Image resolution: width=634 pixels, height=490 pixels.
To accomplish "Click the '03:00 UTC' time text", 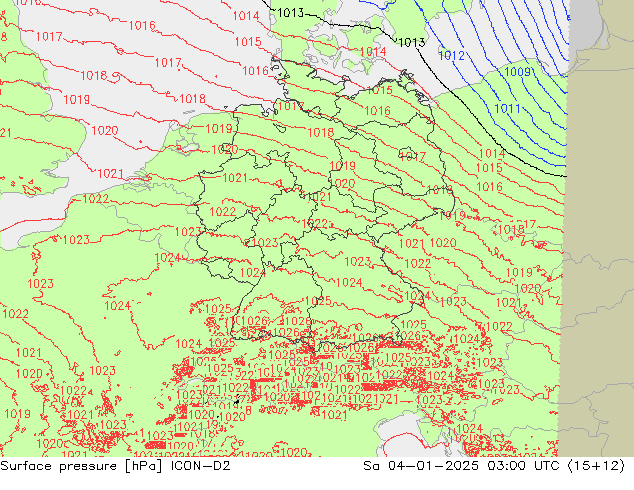I will [523, 466].
